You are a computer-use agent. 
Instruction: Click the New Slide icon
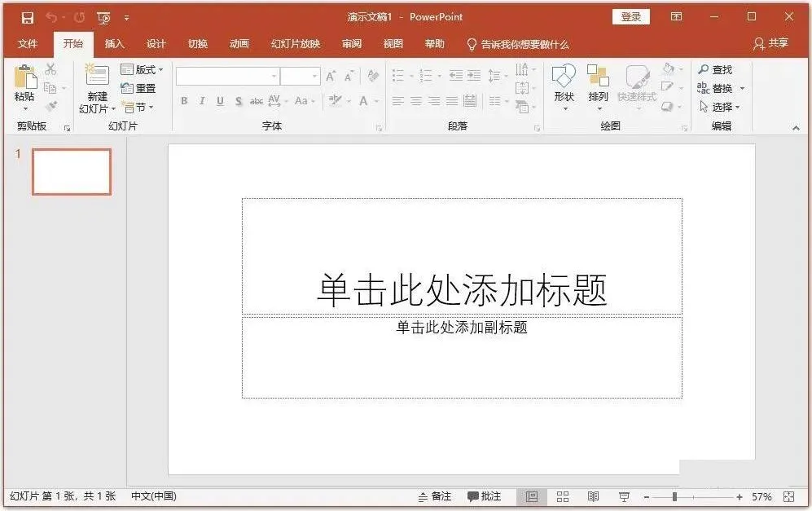coord(97,76)
